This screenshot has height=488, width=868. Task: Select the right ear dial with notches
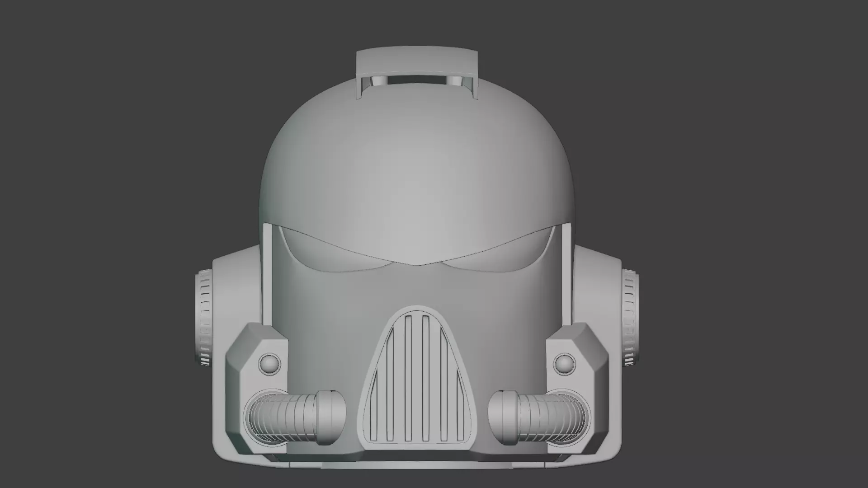coord(629,318)
